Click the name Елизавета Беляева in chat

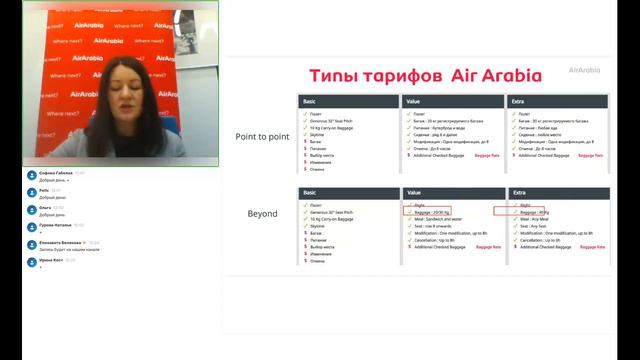click(60, 242)
